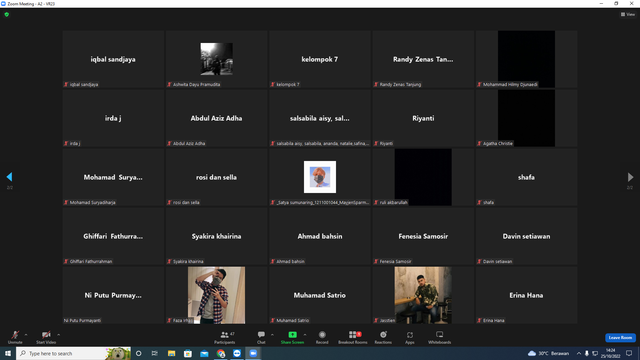Screen dimensions: 640x360
Task: Click Davin setiawan name in tile
Action: click(x=526, y=236)
